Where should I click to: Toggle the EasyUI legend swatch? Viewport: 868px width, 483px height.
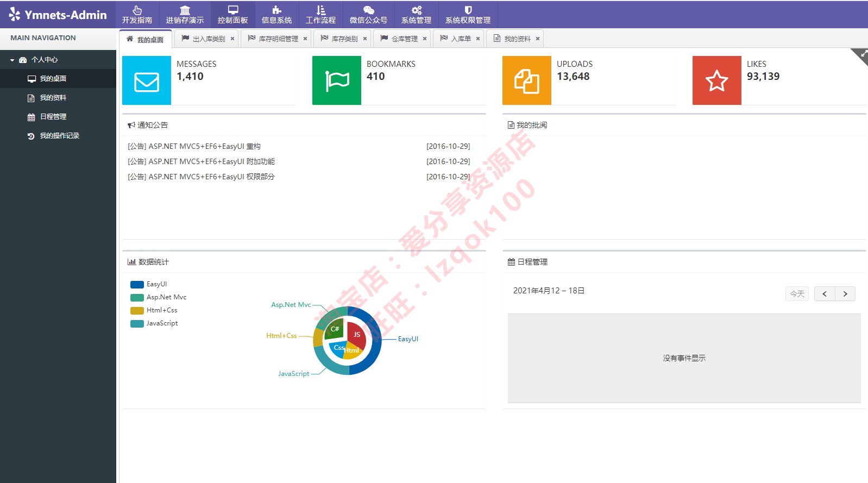pyautogui.click(x=137, y=284)
